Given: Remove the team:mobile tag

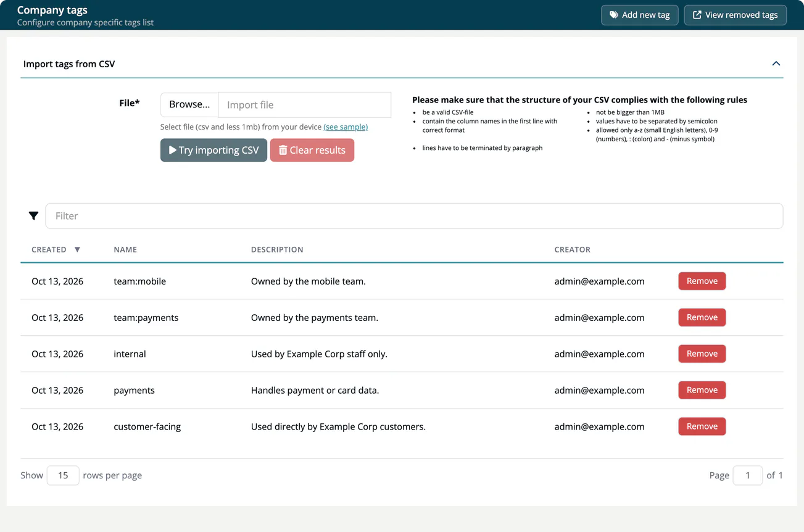Looking at the screenshot, I should click(702, 281).
